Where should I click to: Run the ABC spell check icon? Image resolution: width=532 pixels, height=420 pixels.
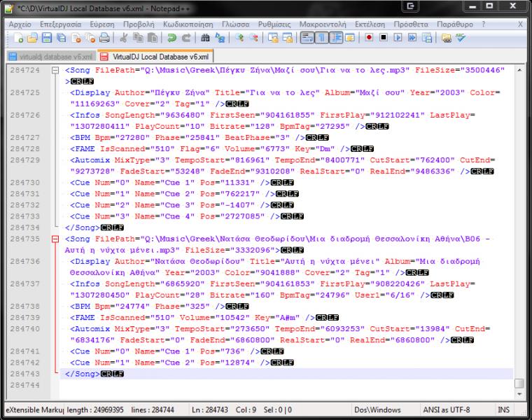pyautogui.click(x=461, y=38)
